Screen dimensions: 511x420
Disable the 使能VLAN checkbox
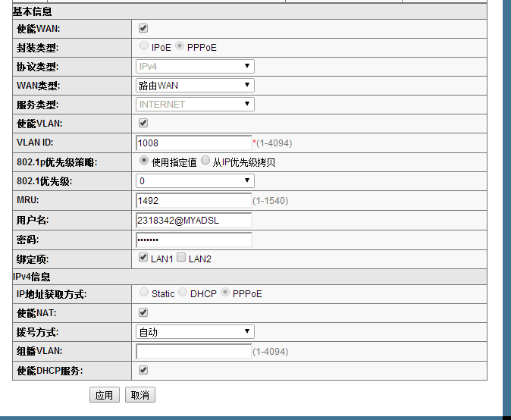click(x=143, y=123)
